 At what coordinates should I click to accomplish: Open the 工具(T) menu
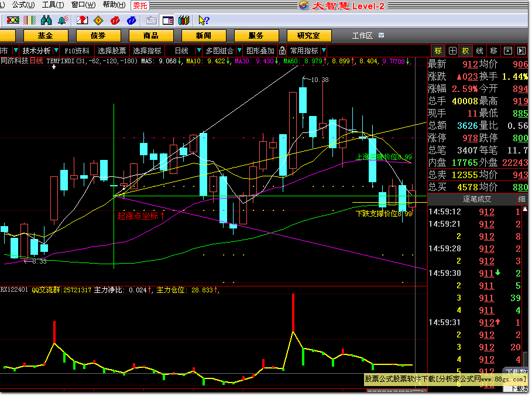[53, 5]
